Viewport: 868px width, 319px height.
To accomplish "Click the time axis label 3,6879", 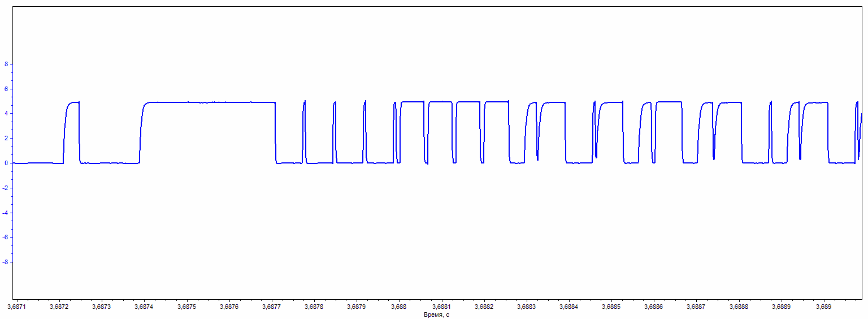I will click(357, 307).
